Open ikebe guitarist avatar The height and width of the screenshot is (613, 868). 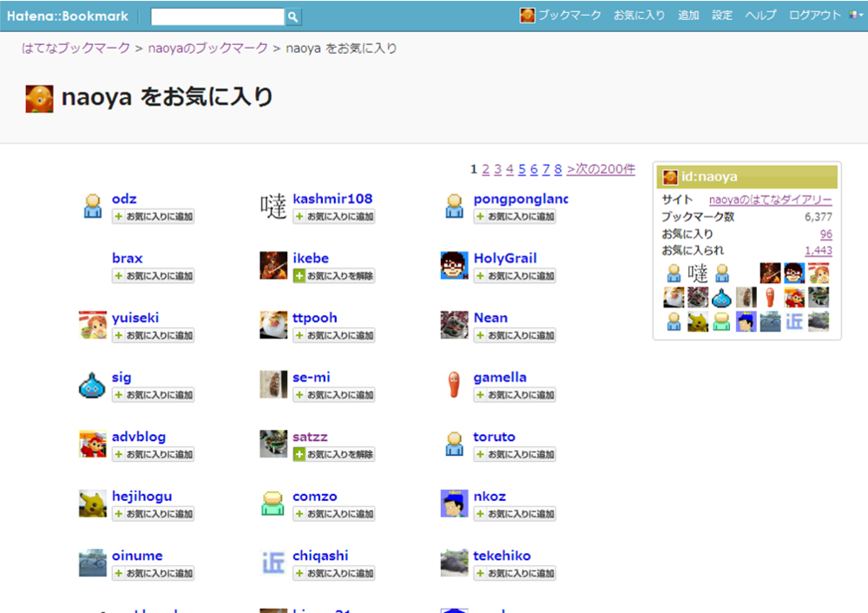click(273, 265)
